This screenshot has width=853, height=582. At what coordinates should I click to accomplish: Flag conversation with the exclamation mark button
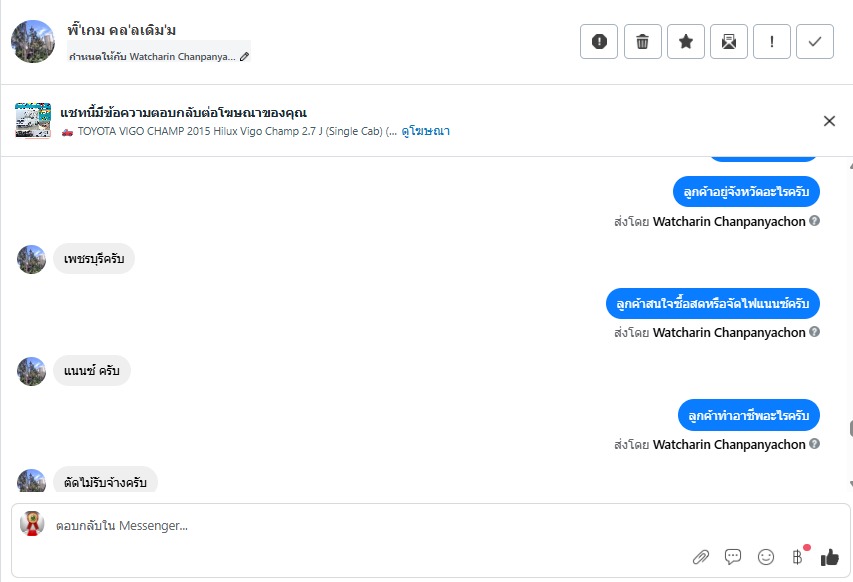[x=772, y=42]
